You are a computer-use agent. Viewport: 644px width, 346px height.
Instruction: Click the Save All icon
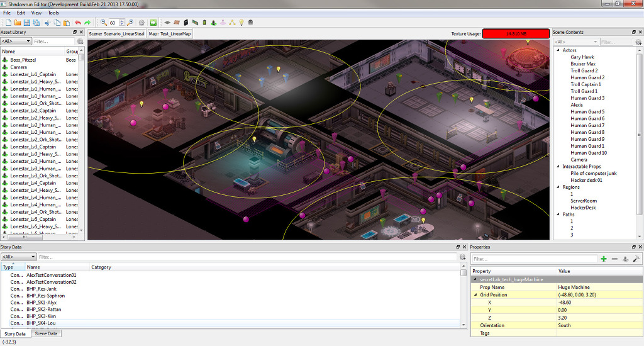(x=36, y=23)
